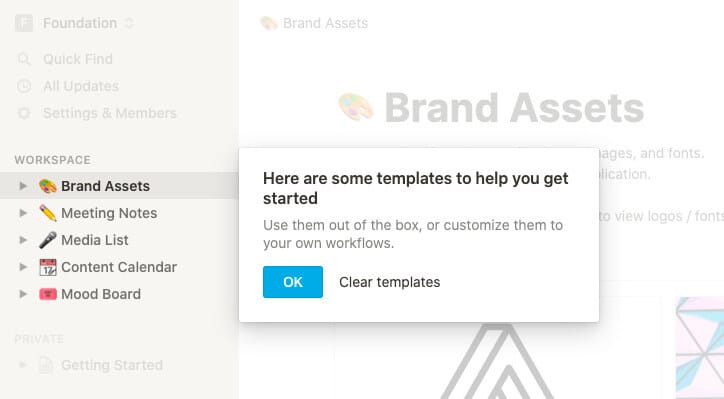Expand the Media List page tree
The height and width of the screenshot is (399, 724).
(x=23, y=240)
